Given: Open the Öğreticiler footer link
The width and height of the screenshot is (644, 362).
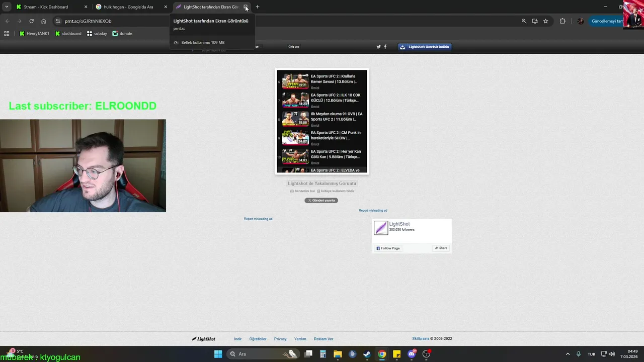Looking at the screenshot, I should (258, 339).
